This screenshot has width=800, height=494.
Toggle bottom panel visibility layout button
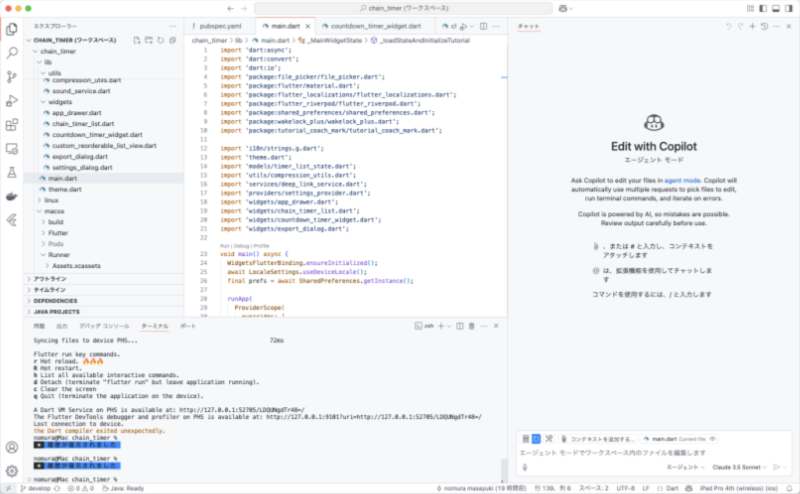pos(776,8)
